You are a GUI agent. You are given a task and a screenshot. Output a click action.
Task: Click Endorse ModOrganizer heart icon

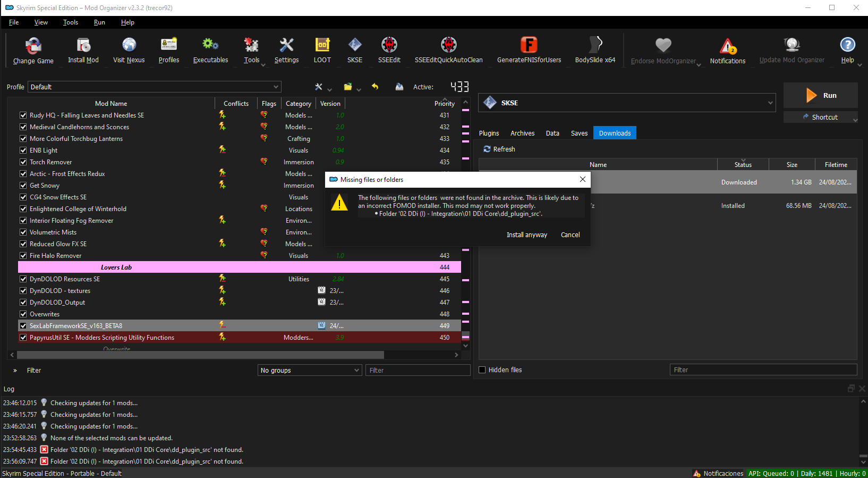click(663, 45)
